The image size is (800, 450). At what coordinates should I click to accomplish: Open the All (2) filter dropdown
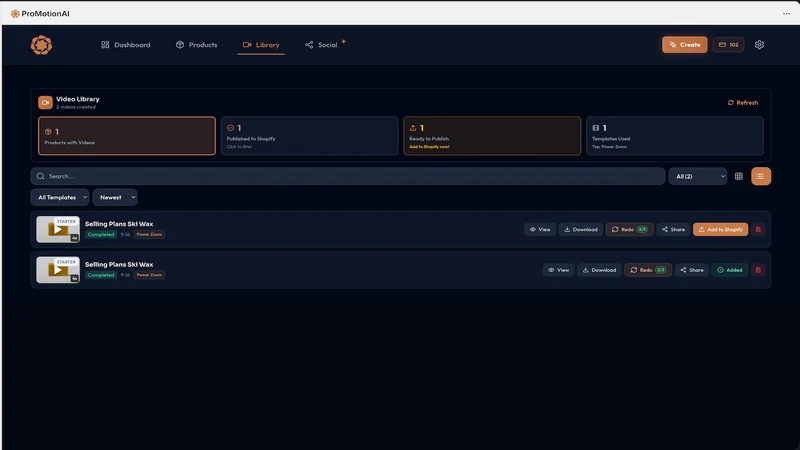[697, 176]
